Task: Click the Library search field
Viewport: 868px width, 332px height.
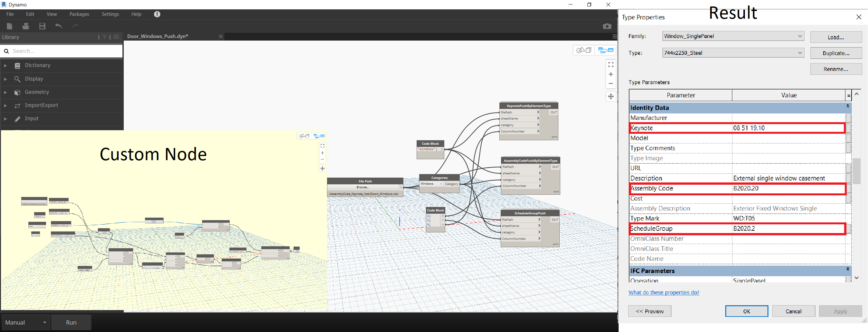Action: coord(62,51)
